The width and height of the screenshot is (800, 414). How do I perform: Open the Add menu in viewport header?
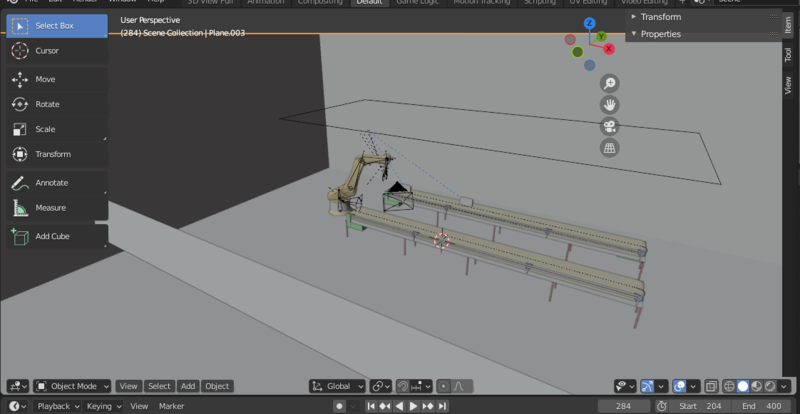point(188,386)
